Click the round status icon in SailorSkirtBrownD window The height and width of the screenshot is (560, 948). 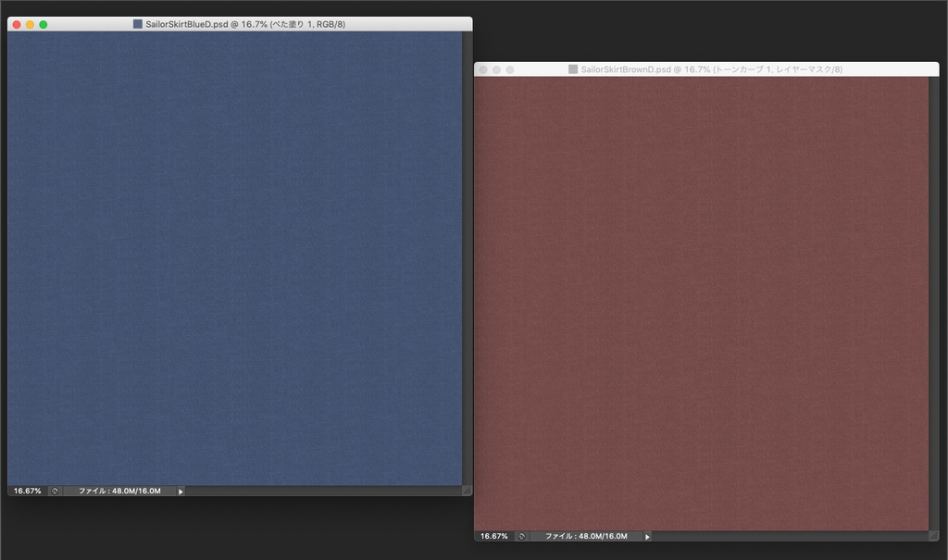[522, 537]
